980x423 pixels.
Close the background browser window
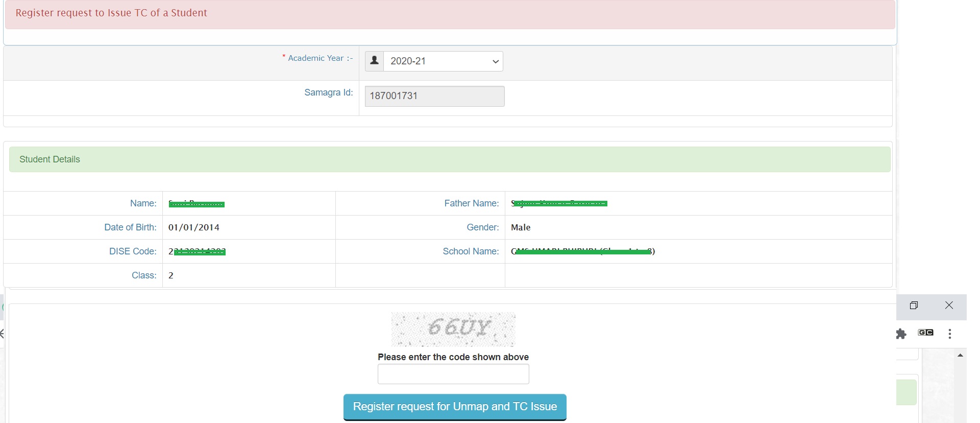tap(949, 306)
